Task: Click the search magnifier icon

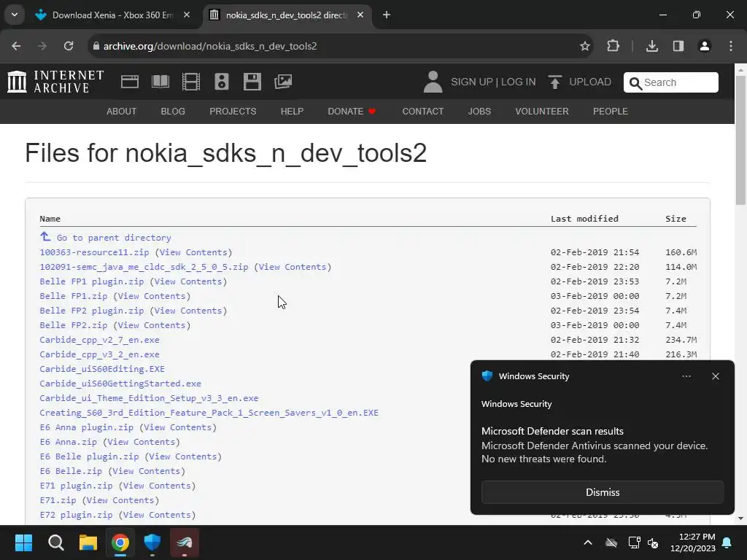Action: [x=635, y=83]
